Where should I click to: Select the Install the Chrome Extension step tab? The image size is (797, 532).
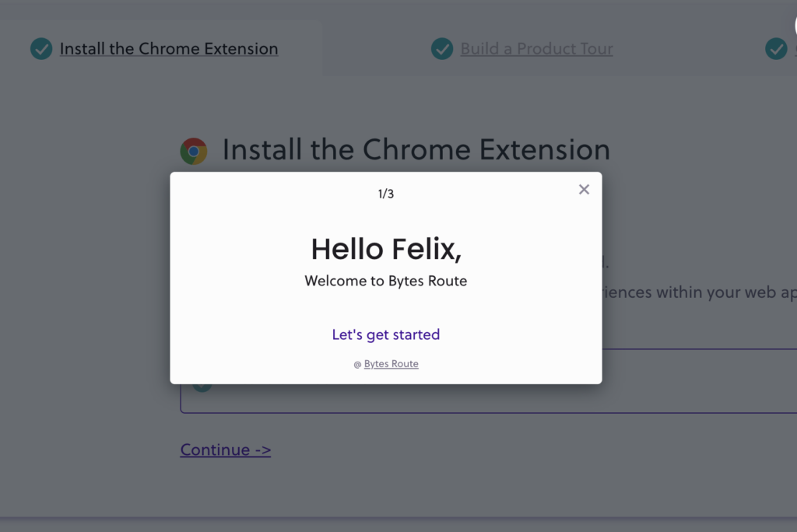click(x=169, y=49)
